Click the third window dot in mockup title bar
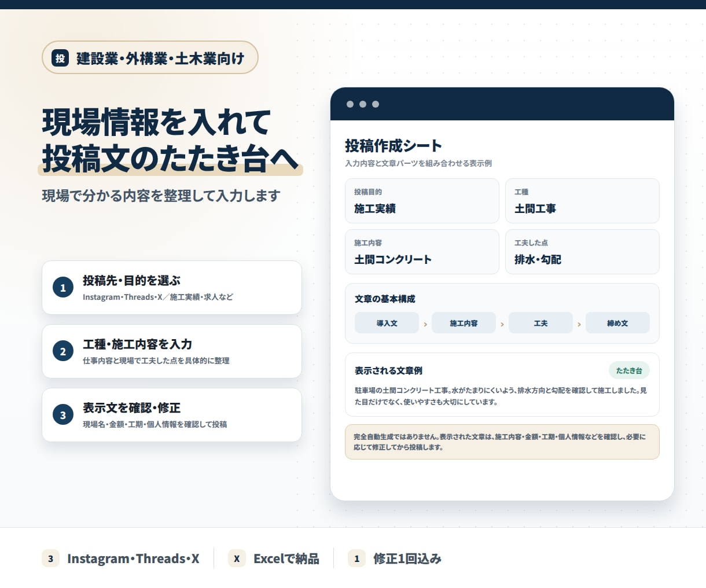 (x=376, y=104)
